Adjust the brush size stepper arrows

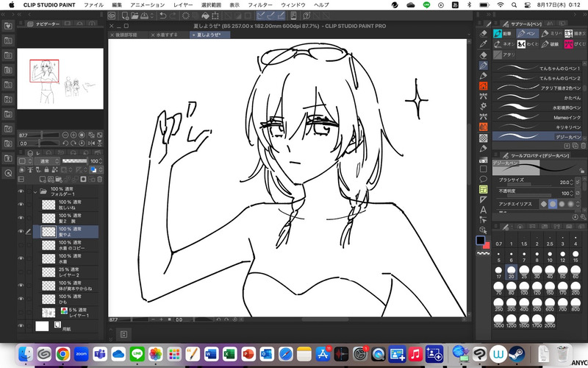(571, 182)
